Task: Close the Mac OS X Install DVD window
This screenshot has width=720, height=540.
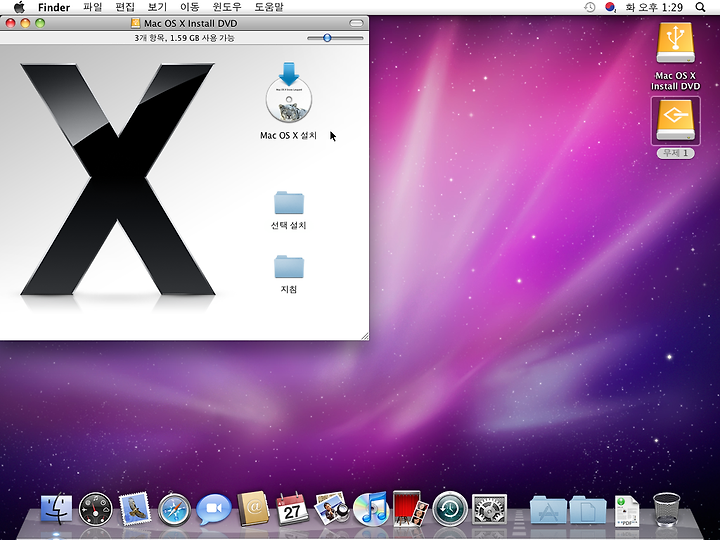Action: click(11, 23)
